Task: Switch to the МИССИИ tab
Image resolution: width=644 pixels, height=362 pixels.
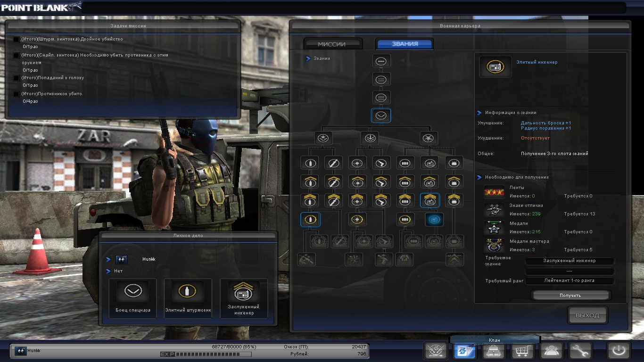Action: 332,44
